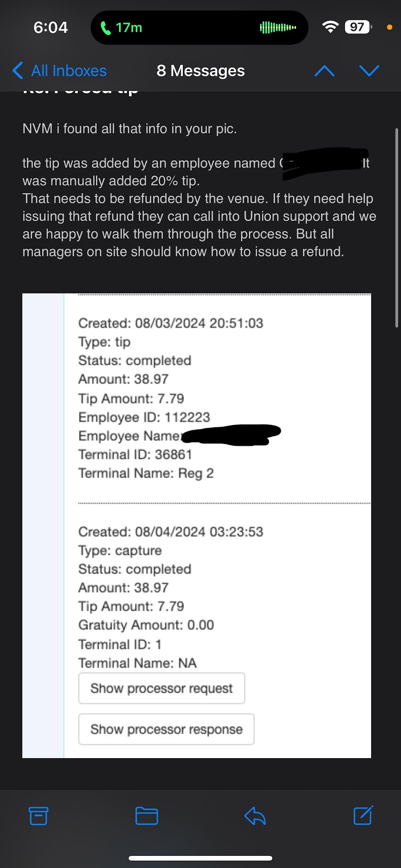
Task: Tap the call audio waveform icon
Action: 278,28
